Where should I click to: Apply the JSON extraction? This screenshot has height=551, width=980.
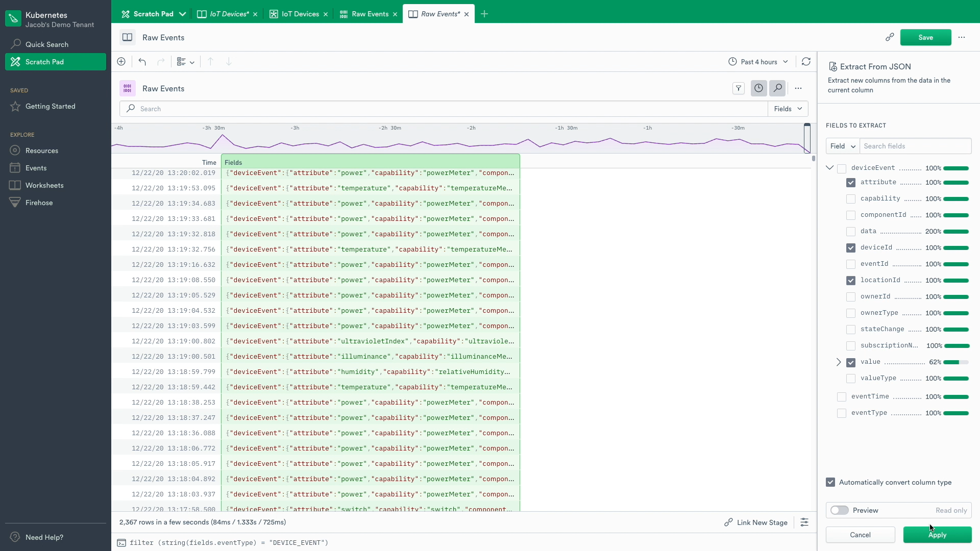click(937, 535)
